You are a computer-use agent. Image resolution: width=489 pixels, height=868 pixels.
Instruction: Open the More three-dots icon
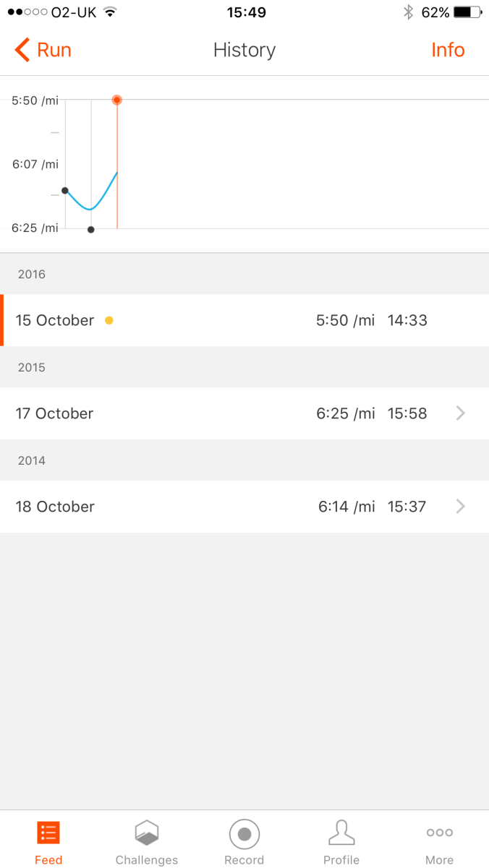click(439, 833)
